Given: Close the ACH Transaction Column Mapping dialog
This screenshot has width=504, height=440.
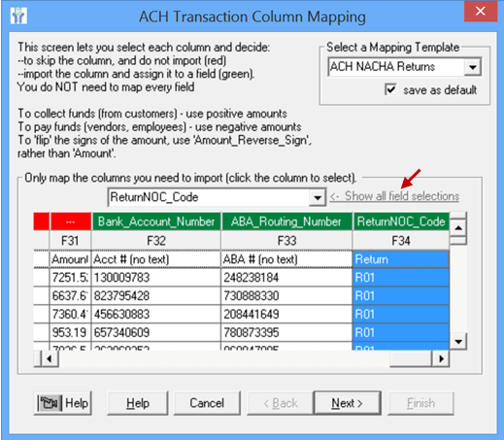Looking at the screenshot, I should (480, 12).
